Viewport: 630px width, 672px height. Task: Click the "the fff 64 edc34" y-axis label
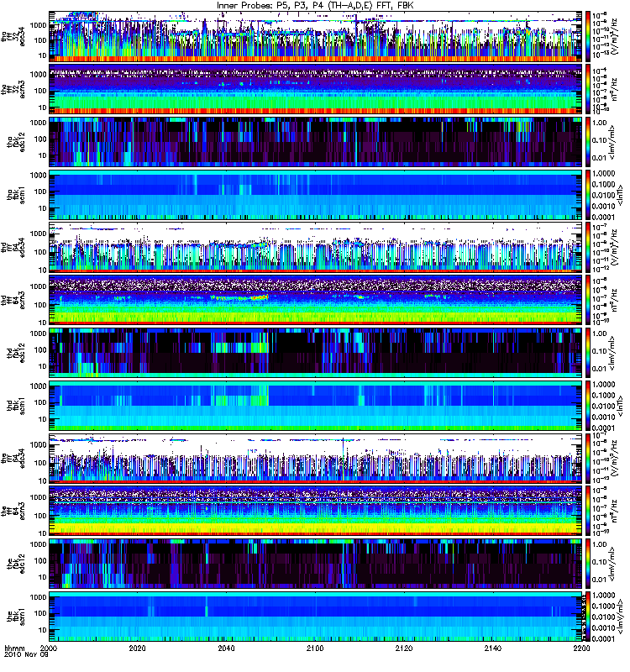click(13, 458)
